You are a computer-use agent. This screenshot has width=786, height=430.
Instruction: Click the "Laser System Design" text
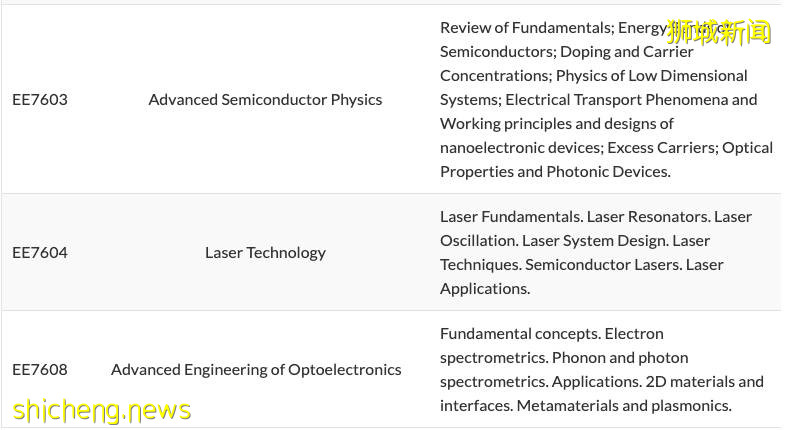click(595, 240)
